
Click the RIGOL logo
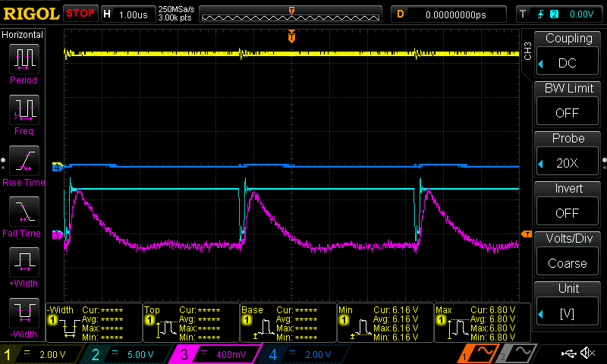(x=31, y=14)
